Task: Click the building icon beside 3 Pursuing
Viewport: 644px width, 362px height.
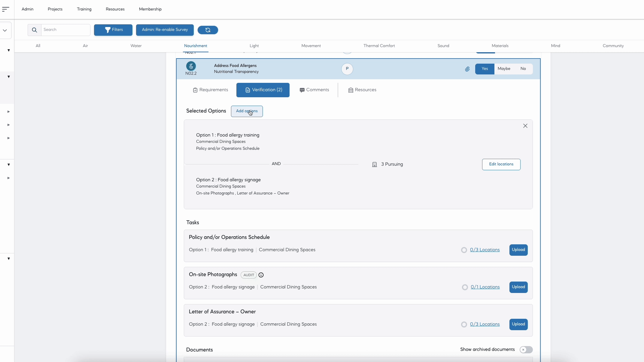Action: click(375, 164)
